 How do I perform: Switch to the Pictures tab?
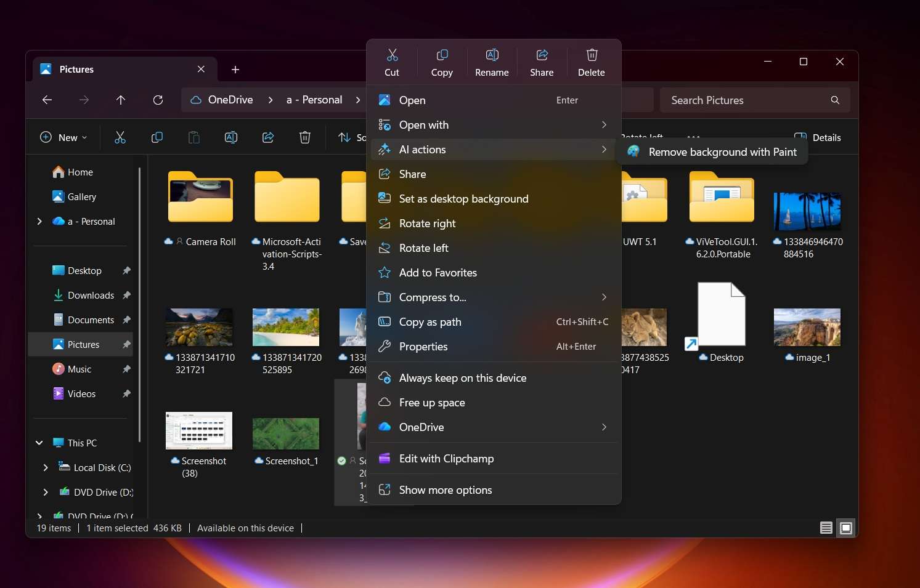pos(78,69)
